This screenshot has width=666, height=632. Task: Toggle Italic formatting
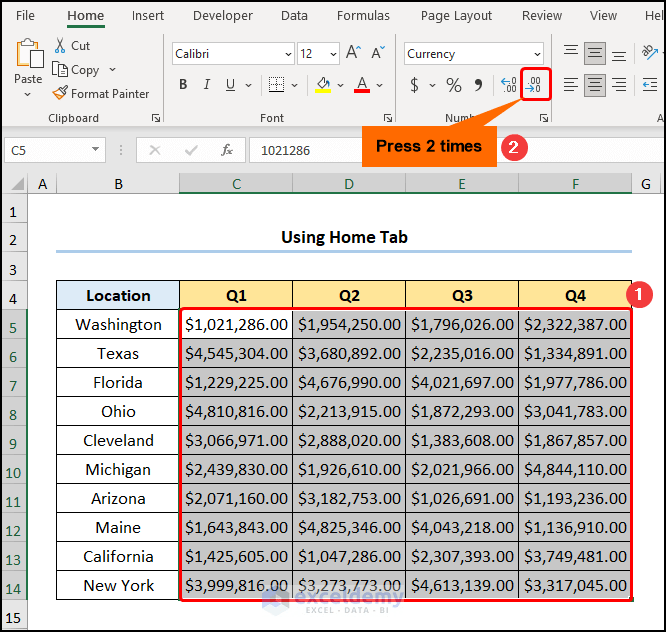[207, 85]
